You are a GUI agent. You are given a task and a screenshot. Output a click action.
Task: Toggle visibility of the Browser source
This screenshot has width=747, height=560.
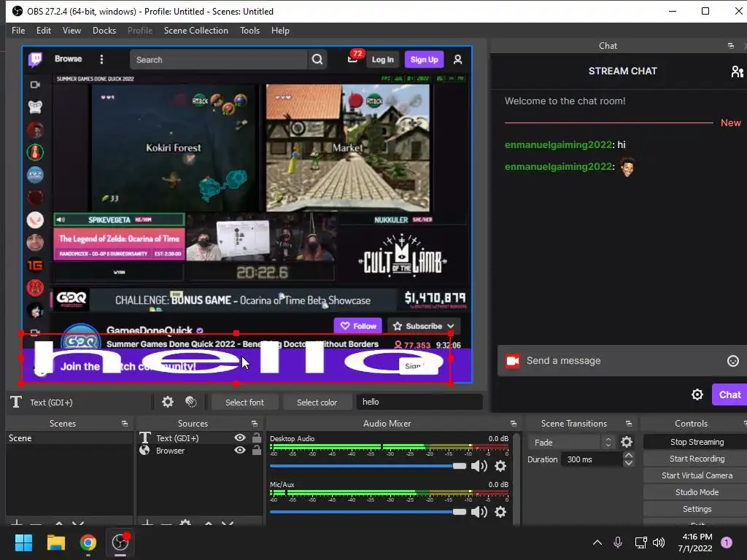click(240, 450)
